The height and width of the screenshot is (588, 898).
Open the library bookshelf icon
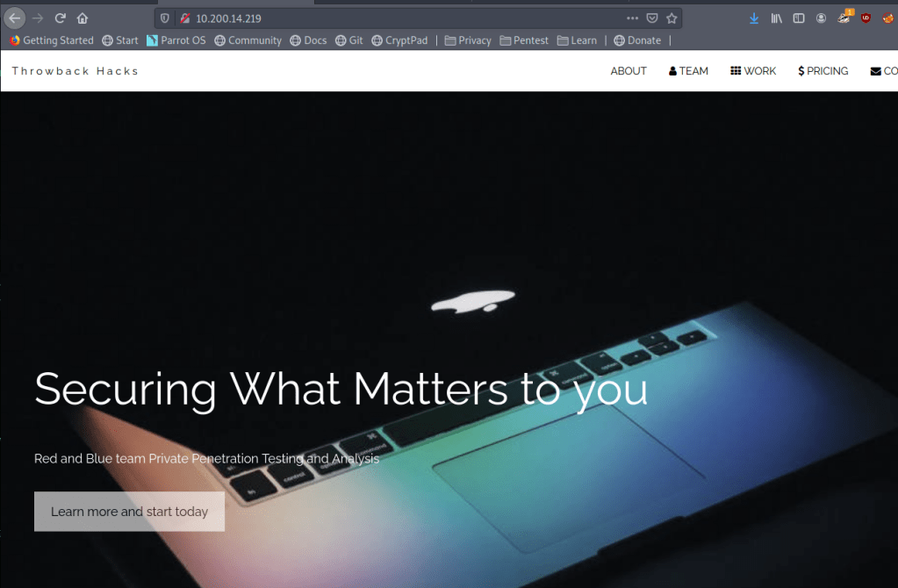tap(777, 18)
